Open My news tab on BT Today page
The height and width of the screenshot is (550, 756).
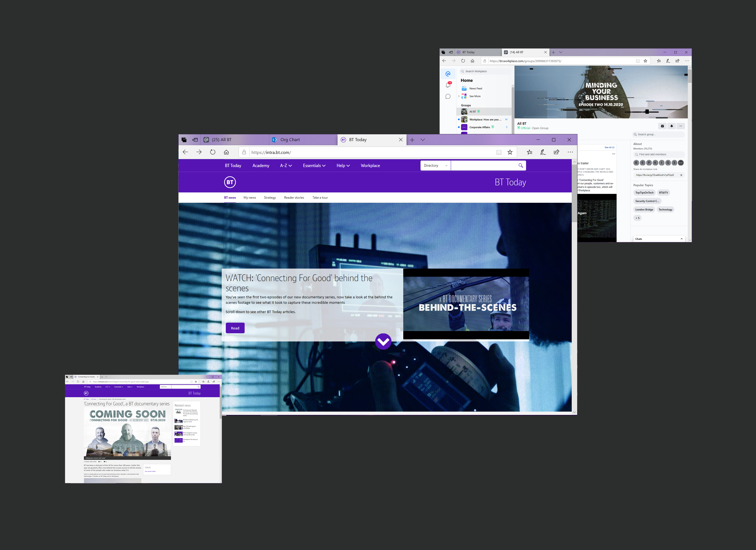[250, 198]
